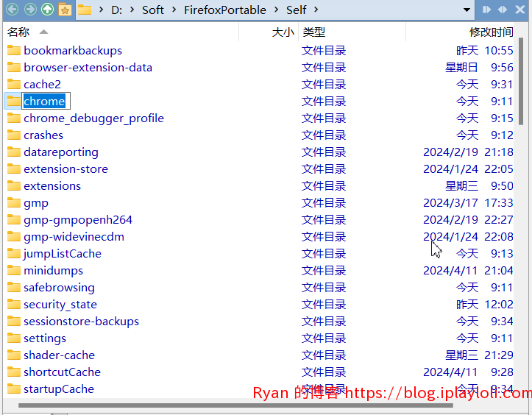Click the datareporting folder name
532x415 pixels.
pyautogui.click(x=61, y=152)
